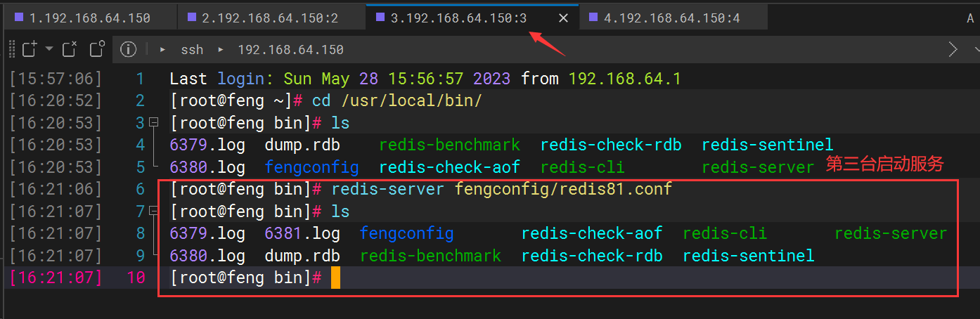
Task: Click redis-check-rdb on line 4
Action: point(611,145)
